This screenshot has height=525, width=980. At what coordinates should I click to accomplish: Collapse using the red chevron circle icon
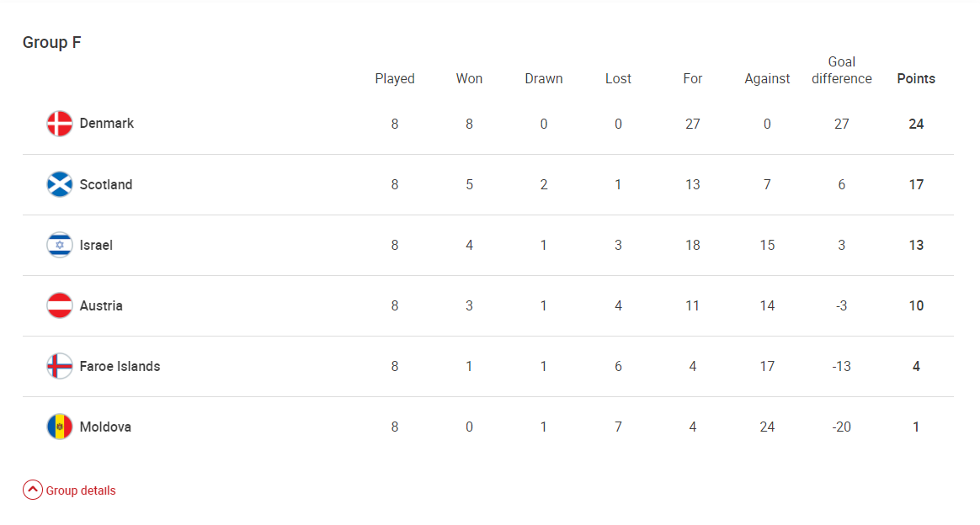[x=33, y=491]
